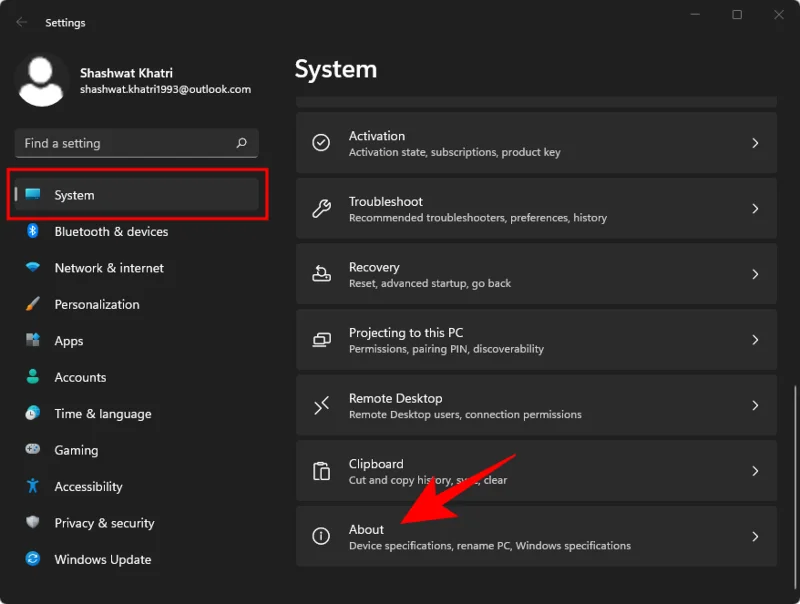The width and height of the screenshot is (800, 604).
Task: Click the user profile picture
Action: click(40, 80)
